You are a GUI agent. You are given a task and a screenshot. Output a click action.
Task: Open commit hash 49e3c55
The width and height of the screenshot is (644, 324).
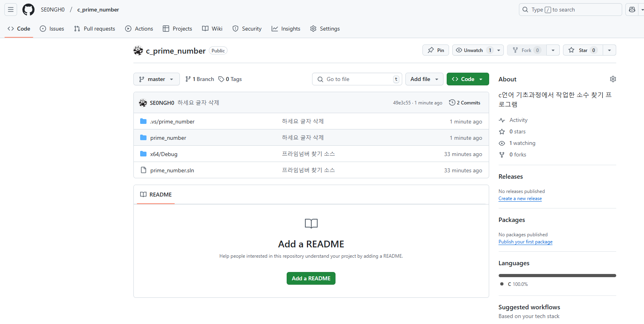pyautogui.click(x=402, y=103)
